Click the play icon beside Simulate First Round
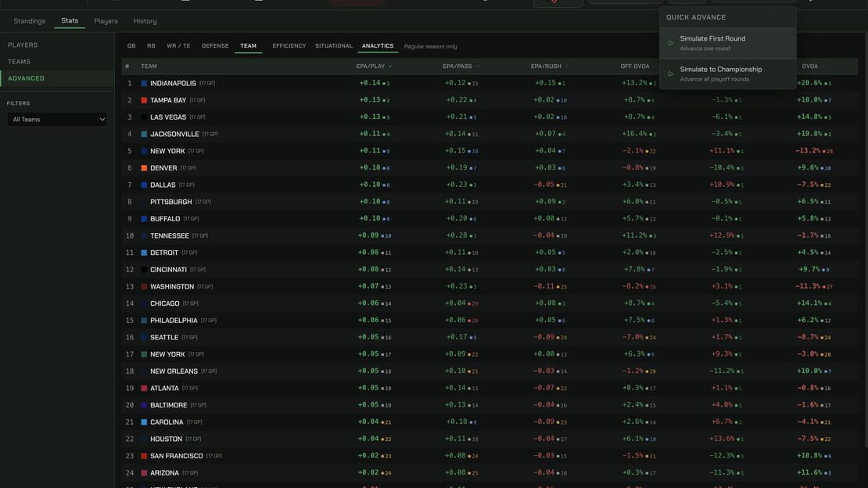The image size is (868, 488). (670, 43)
